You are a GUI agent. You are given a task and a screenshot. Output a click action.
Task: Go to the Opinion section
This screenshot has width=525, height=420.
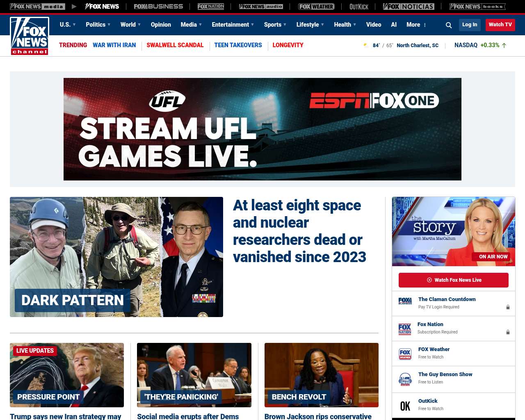pyautogui.click(x=161, y=25)
